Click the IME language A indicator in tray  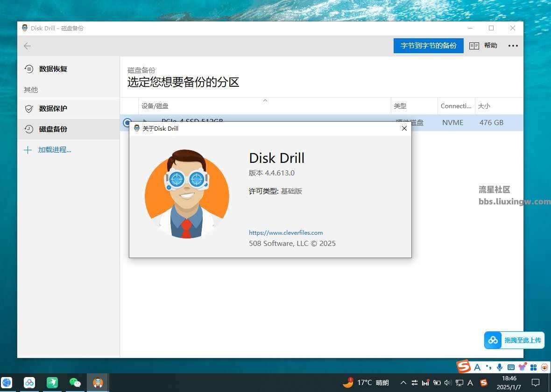470,383
